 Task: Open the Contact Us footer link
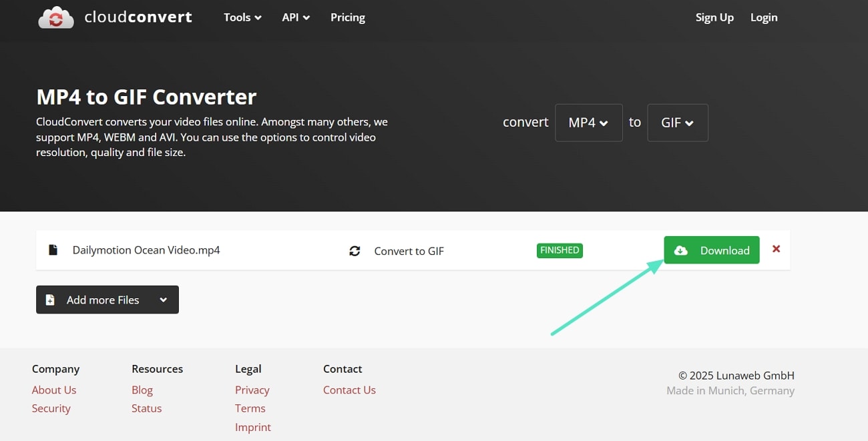click(x=349, y=390)
